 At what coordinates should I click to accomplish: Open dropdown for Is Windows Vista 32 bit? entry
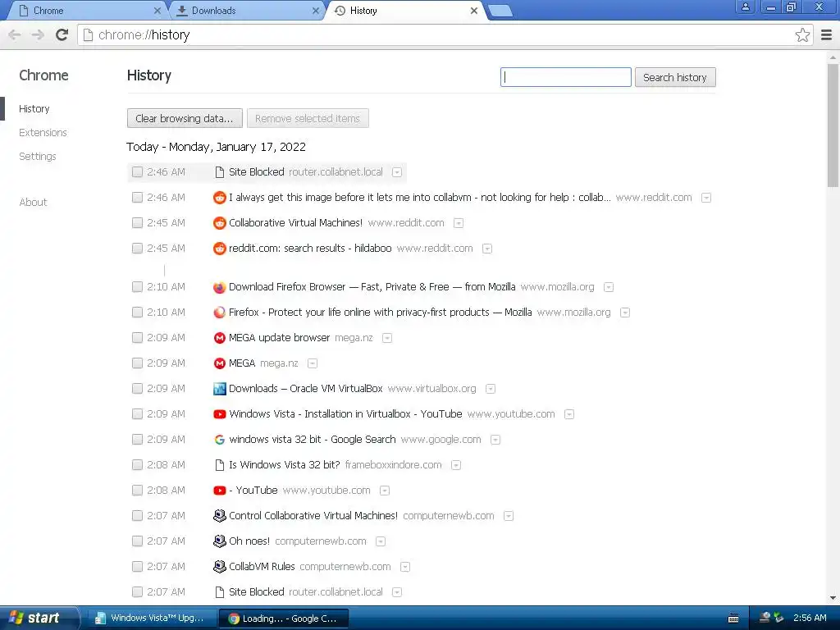[456, 466]
